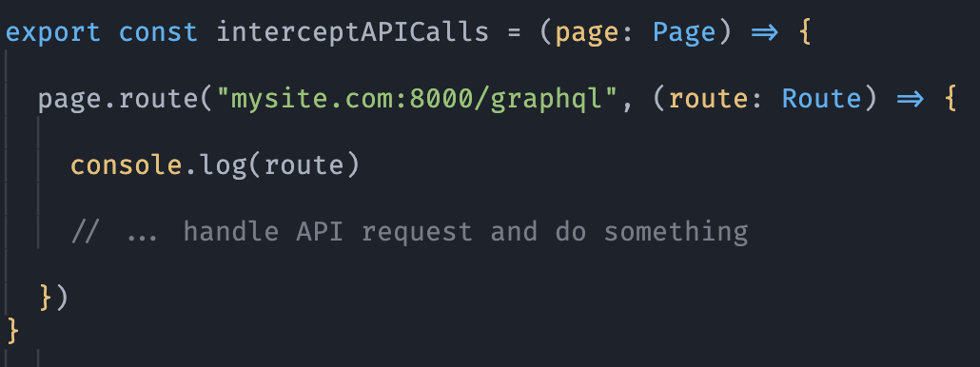Click the opening brace after first arrow
The height and width of the screenshot is (367, 980).
pos(806,32)
